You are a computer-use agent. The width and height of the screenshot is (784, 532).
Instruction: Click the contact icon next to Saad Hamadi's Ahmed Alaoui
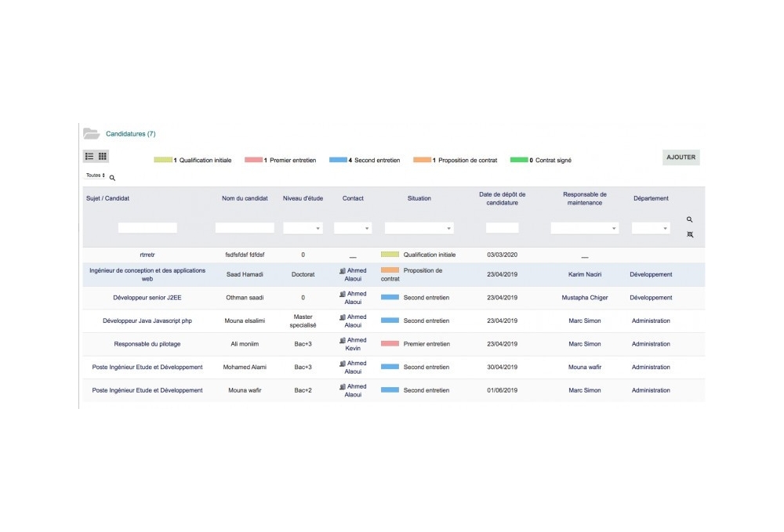pyautogui.click(x=343, y=271)
